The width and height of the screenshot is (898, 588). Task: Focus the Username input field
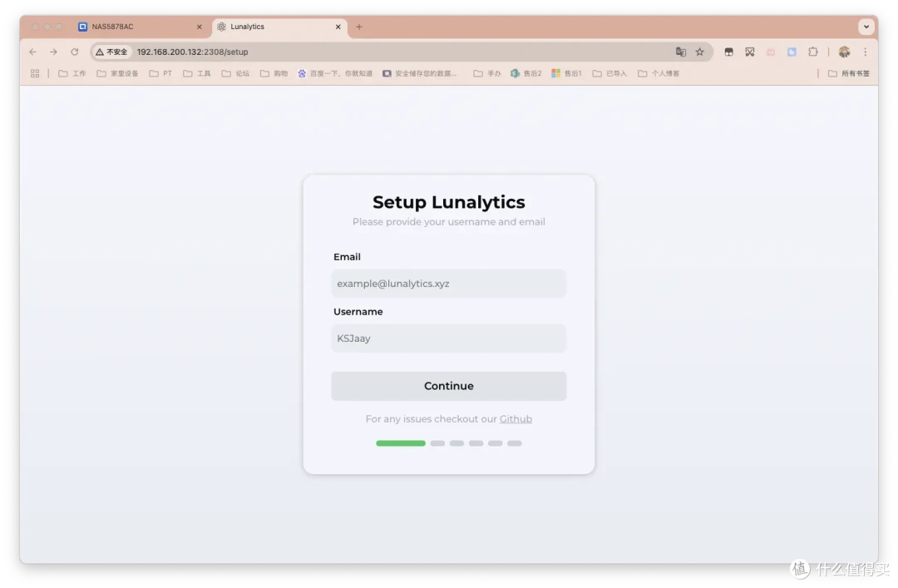[448, 338]
